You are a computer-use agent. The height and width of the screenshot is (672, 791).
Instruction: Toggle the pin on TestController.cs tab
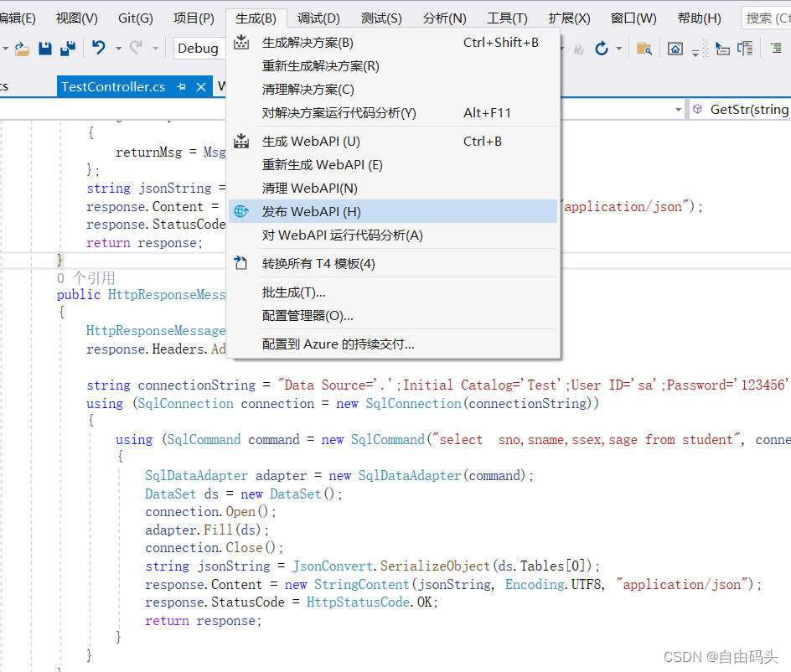point(181,86)
